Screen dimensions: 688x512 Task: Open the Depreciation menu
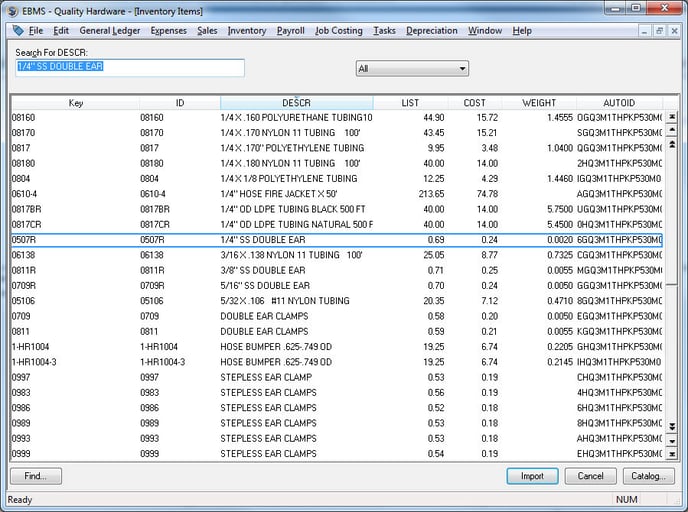(x=432, y=31)
